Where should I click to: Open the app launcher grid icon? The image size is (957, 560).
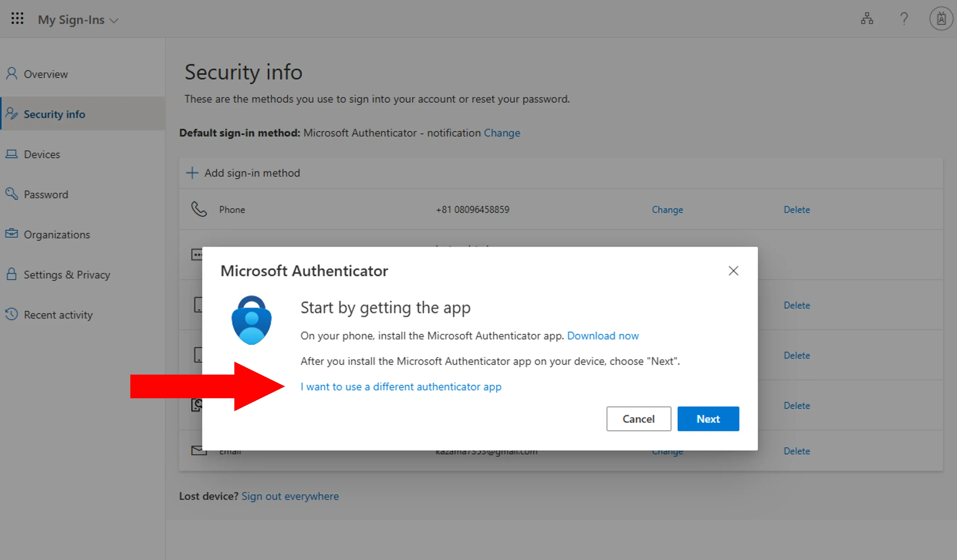tap(18, 19)
